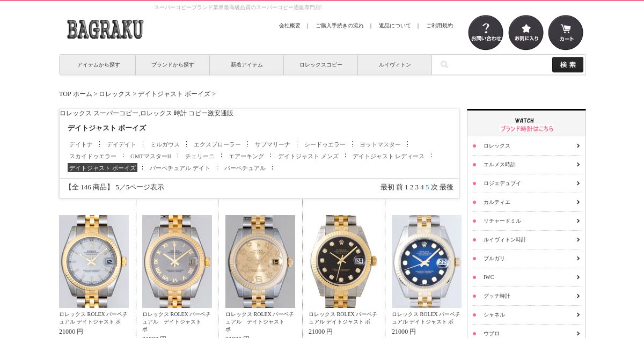Open the black diamond dial watch thumbnail

pos(343,261)
